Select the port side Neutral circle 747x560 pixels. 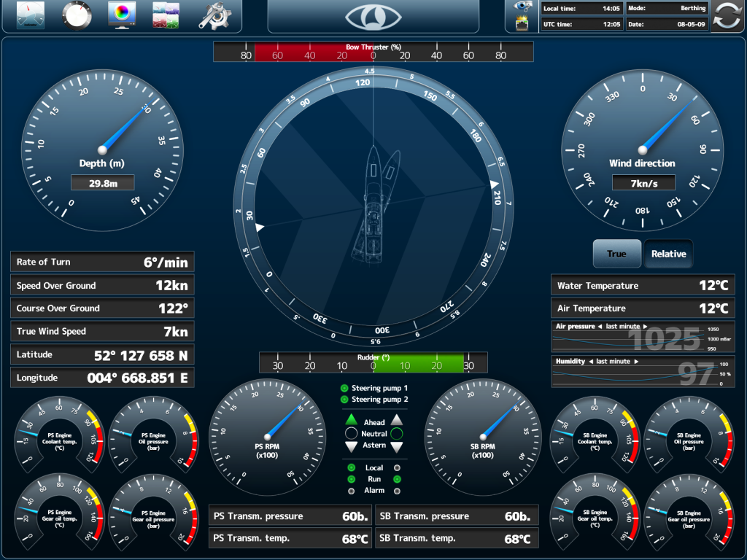(351, 434)
